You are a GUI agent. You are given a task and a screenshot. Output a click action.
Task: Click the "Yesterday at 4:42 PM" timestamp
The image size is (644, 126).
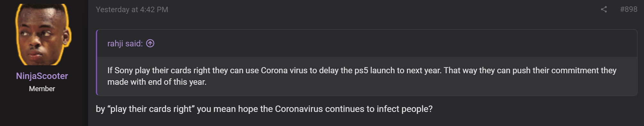(x=132, y=10)
